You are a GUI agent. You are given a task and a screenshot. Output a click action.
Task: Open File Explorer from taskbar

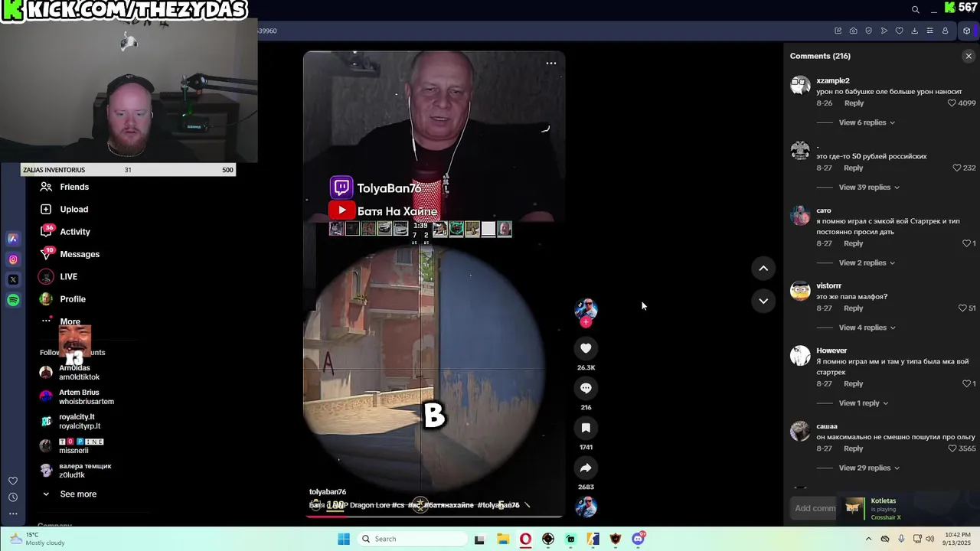click(x=503, y=539)
